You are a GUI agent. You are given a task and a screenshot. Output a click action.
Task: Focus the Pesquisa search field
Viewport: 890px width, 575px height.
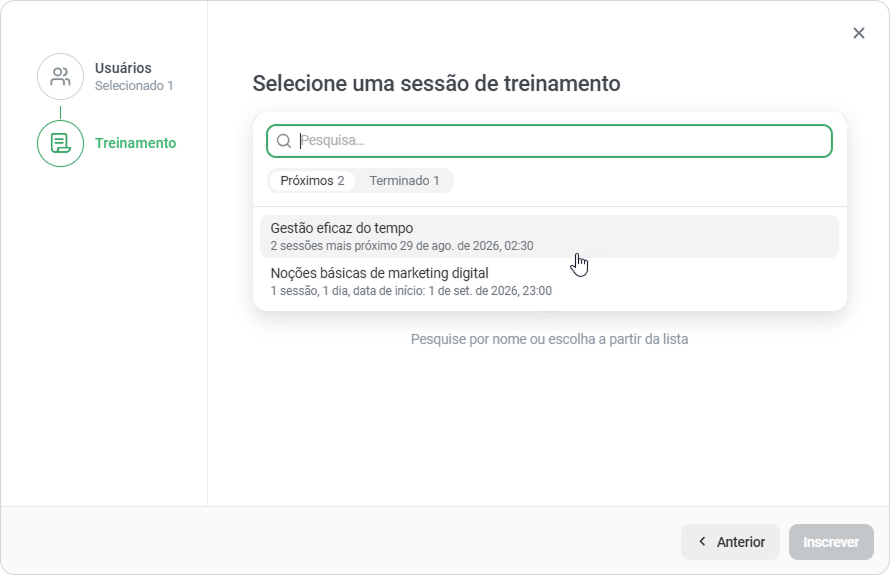pos(549,141)
